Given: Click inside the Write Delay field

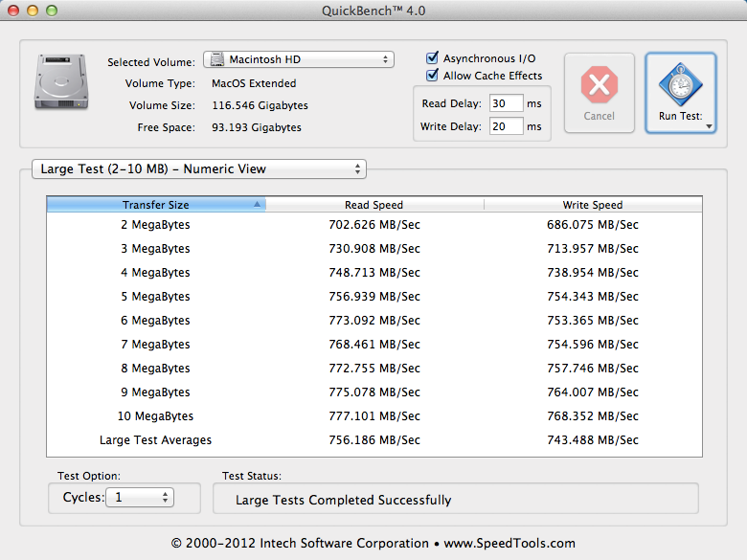Looking at the screenshot, I should 505,126.
